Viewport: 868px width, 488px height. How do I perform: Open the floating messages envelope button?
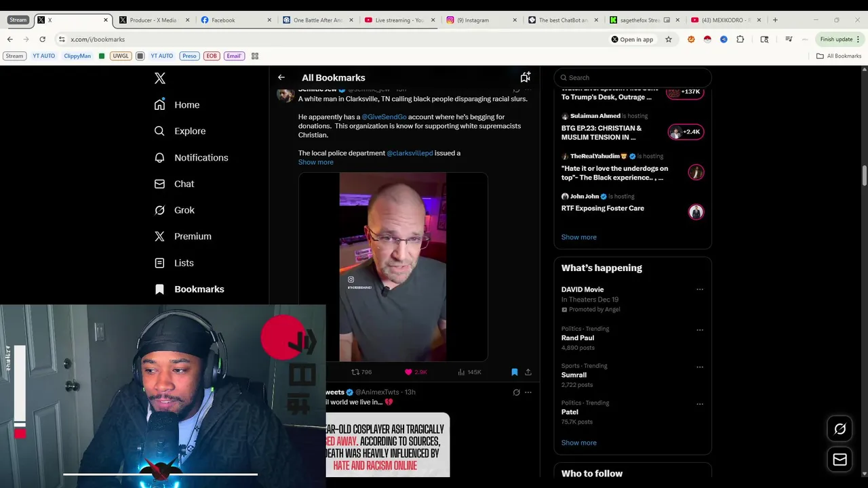pos(840,460)
